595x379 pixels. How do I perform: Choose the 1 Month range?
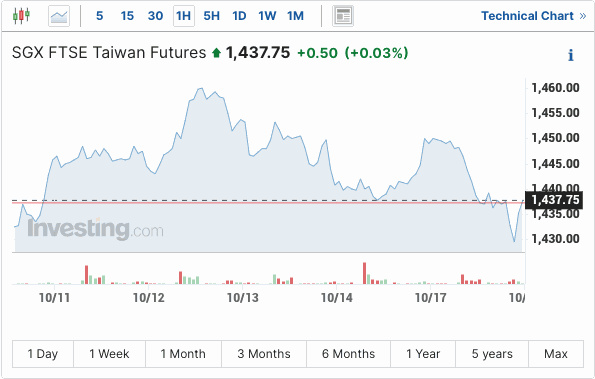pos(183,354)
